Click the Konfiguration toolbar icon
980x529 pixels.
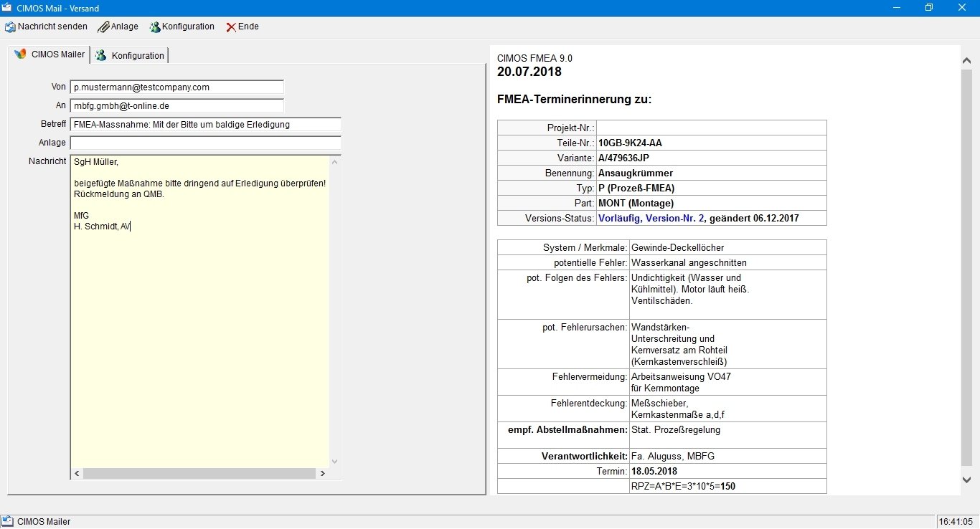pyautogui.click(x=155, y=27)
